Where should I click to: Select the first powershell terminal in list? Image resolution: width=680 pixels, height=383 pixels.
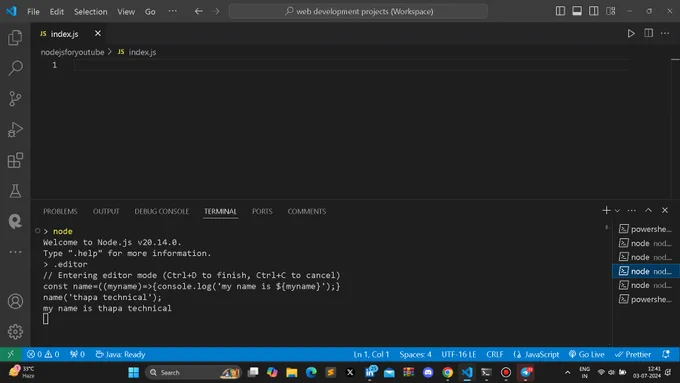coord(645,229)
